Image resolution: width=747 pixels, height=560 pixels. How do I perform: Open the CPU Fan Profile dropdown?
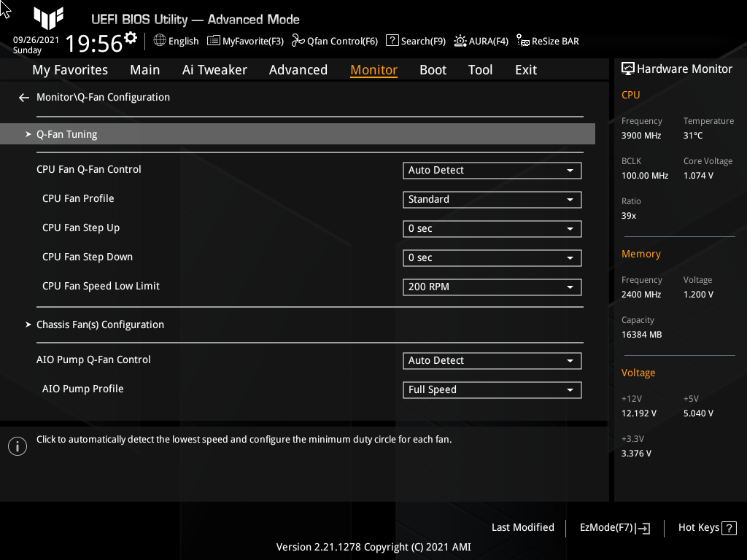click(492, 199)
